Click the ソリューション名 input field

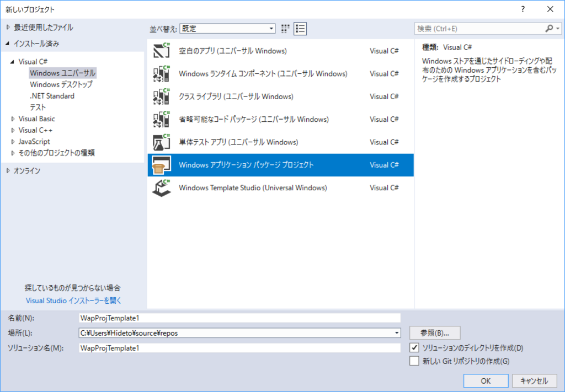(x=239, y=348)
